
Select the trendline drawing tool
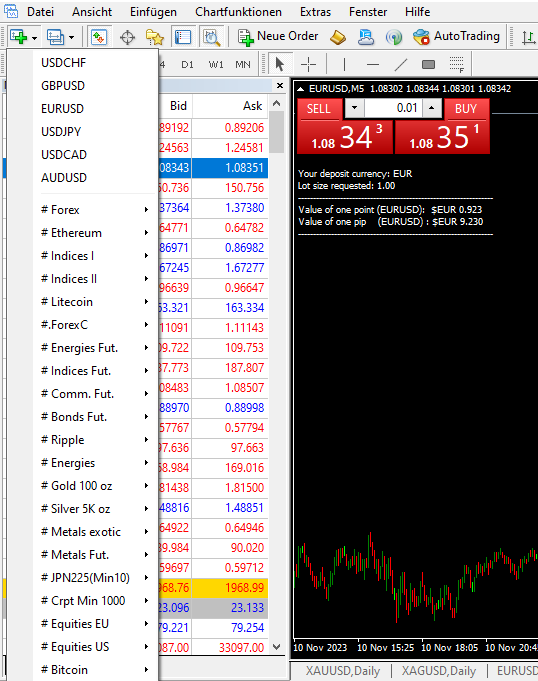[x=400, y=64]
